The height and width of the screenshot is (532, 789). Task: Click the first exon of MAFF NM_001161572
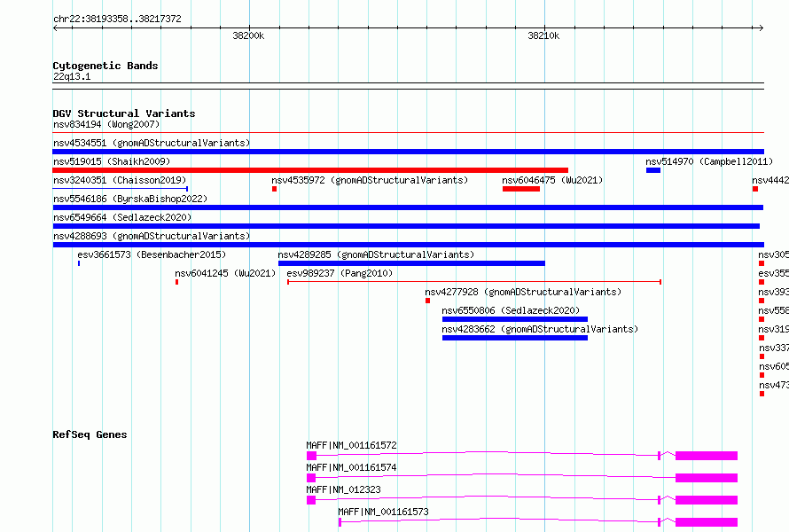tap(311, 456)
